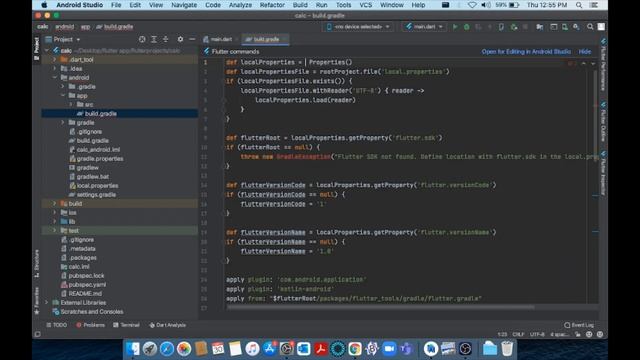Open Safari from the Dock
The image size is (640, 360).
tap(167, 349)
